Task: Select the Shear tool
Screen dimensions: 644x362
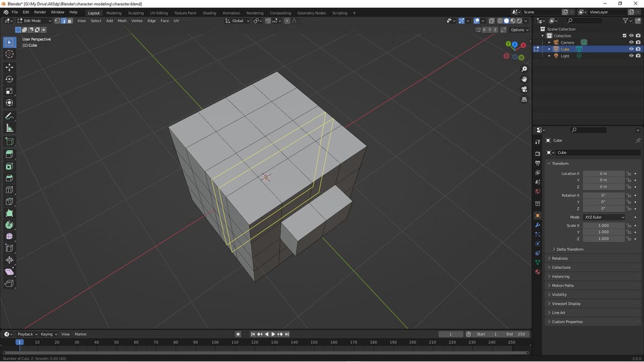Action: (9, 272)
